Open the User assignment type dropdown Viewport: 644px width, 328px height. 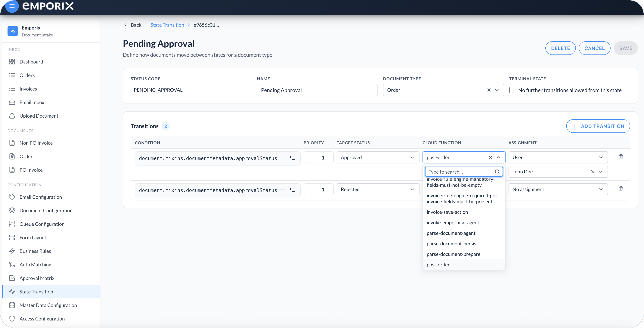pos(558,157)
